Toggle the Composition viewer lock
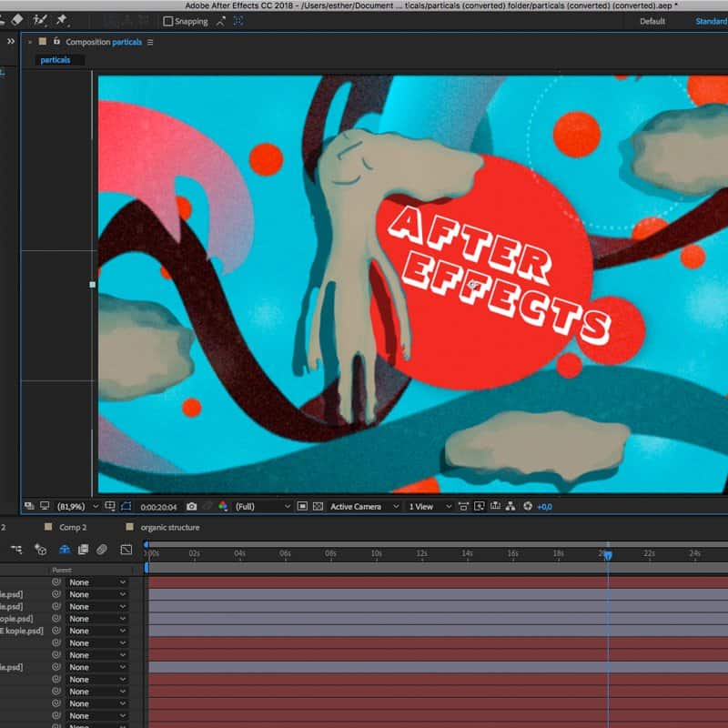The height and width of the screenshot is (728, 728). point(56,41)
